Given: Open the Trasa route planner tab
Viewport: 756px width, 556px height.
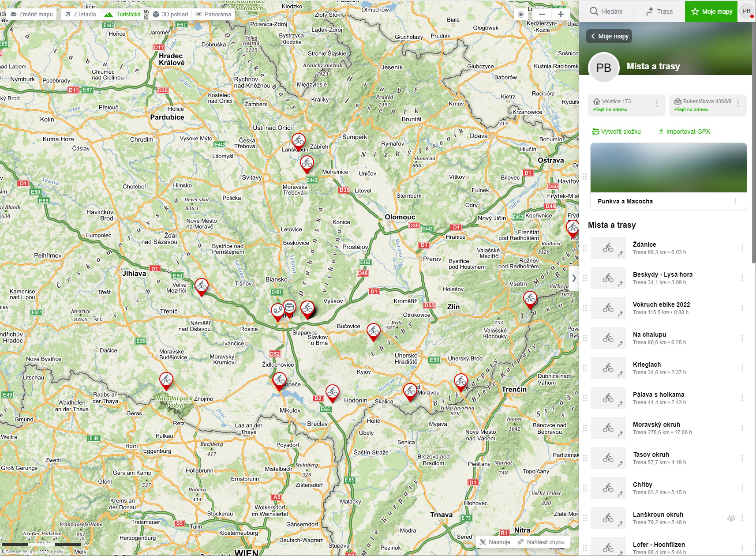Looking at the screenshot, I should pyautogui.click(x=659, y=11).
